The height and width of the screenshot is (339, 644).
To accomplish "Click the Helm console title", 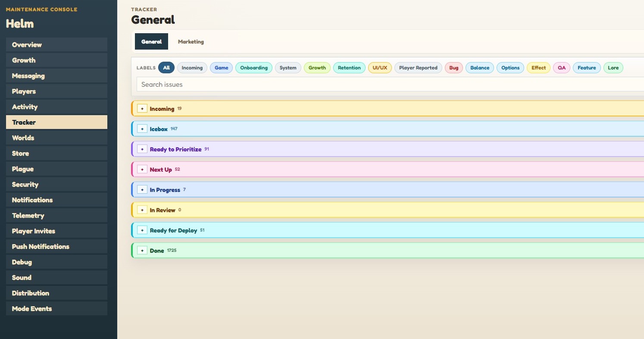I will [20, 24].
